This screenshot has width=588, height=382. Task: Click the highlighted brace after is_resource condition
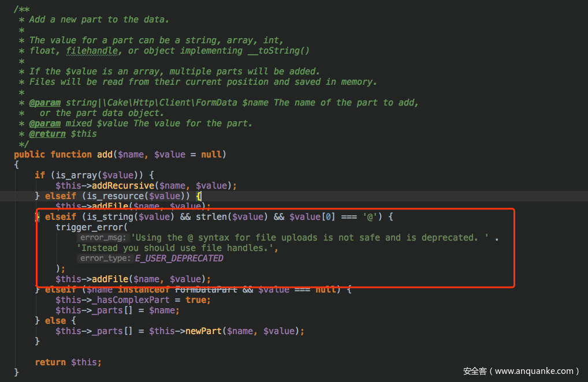198,196
